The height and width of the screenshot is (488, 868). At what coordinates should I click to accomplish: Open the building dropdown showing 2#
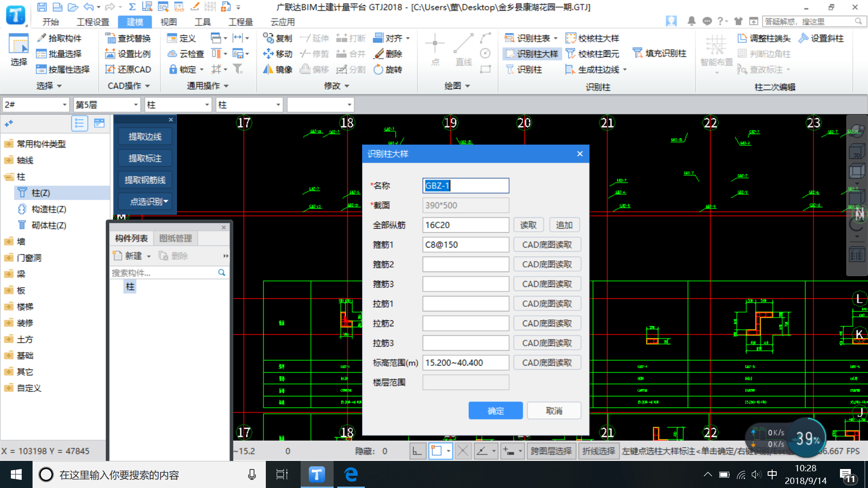(35, 105)
